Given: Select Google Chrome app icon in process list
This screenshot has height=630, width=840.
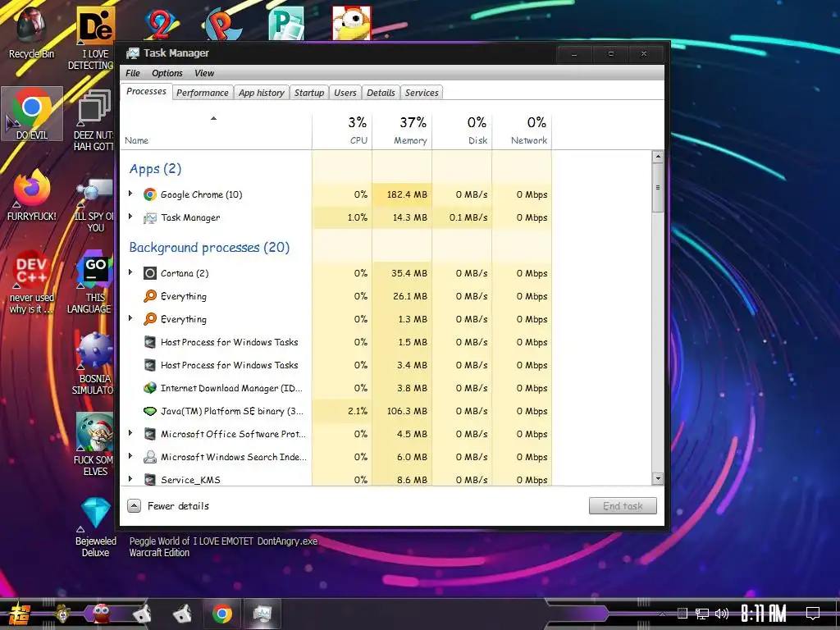Looking at the screenshot, I should pyautogui.click(x=150, y=194).
